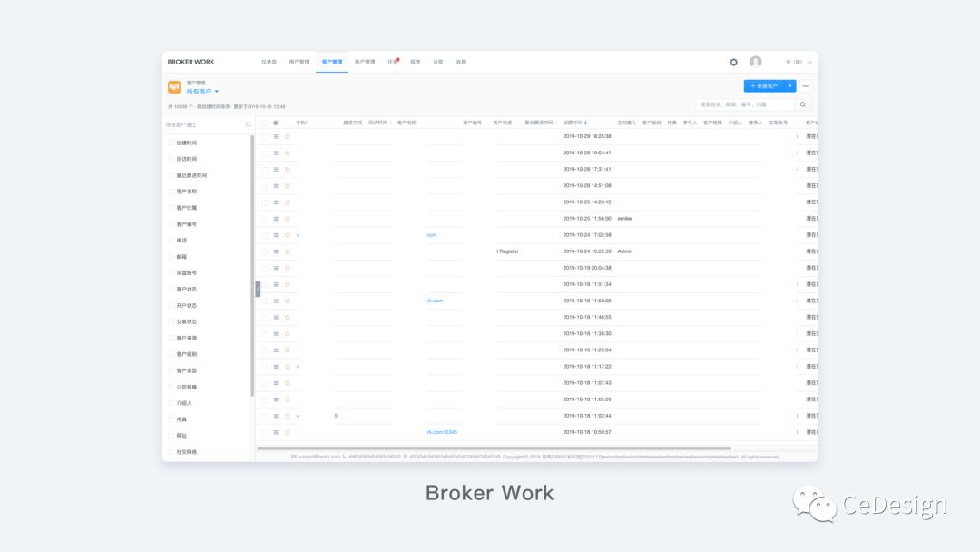Click the search magnifier beside customer search box

803,104
